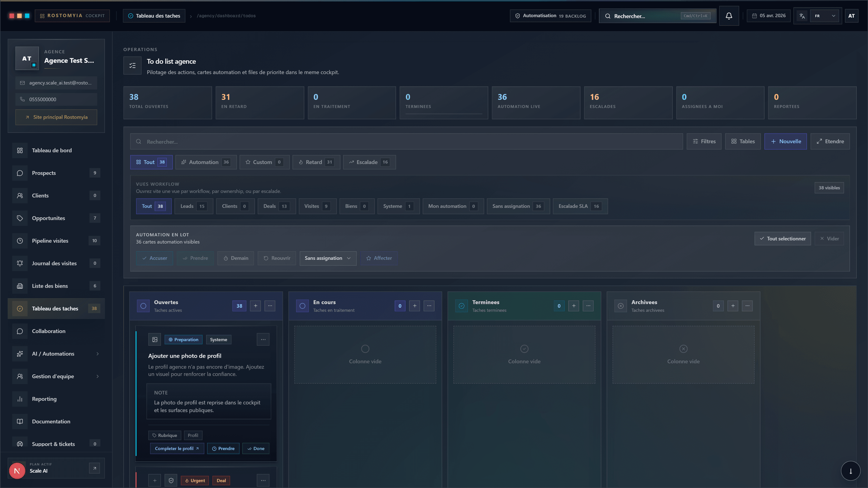Select the Leads workflow view
Viewport: 868px width, 488px height.
193,206
